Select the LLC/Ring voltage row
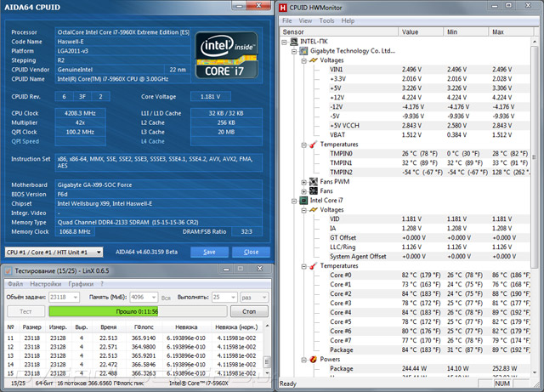Screen dimensions: 544x392 click(429, 247)
